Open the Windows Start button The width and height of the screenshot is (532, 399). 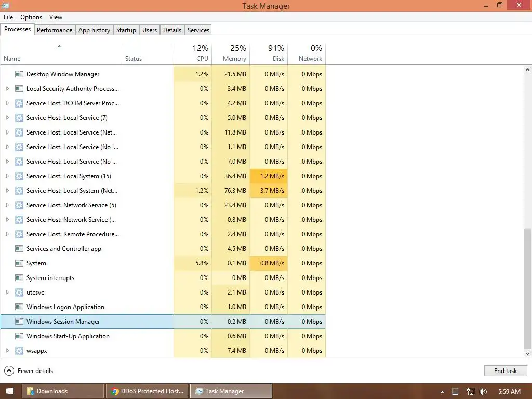[9, 391]
